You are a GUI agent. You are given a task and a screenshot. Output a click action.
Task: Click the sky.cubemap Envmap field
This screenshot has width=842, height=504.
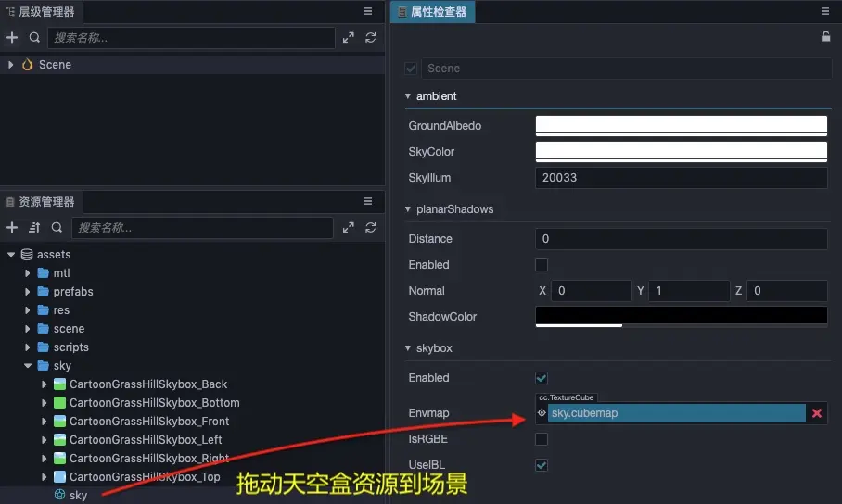pos(677,413)
